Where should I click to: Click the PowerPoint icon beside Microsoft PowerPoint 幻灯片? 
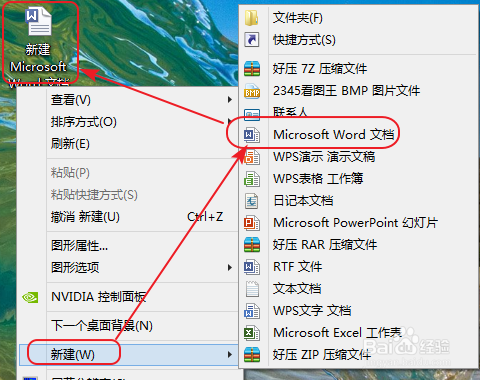(252, 223)
